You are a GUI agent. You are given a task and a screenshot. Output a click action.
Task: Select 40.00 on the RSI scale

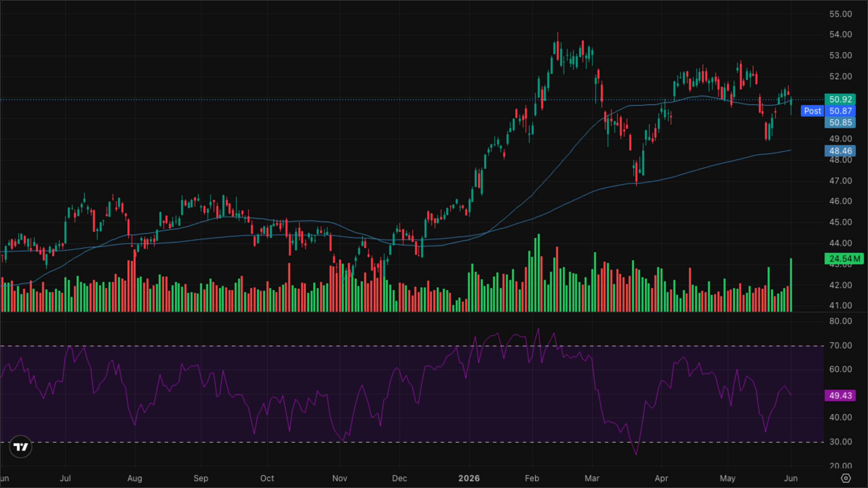pyautogui.click(x=841, y=417)
